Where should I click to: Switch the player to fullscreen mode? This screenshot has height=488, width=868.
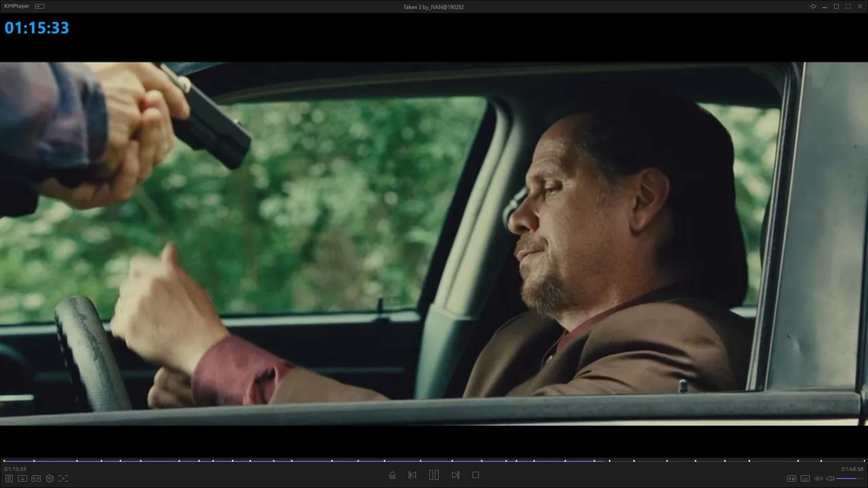(x=848, y=6)
